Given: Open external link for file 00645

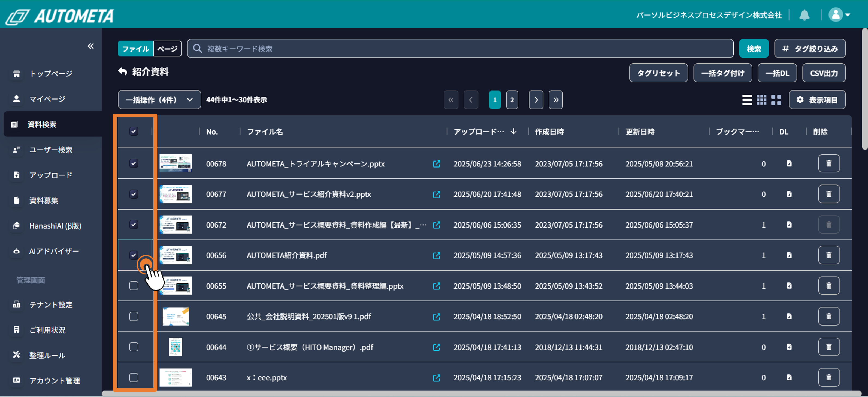Looking at the screenshot, I should click(x=436, y=317).
